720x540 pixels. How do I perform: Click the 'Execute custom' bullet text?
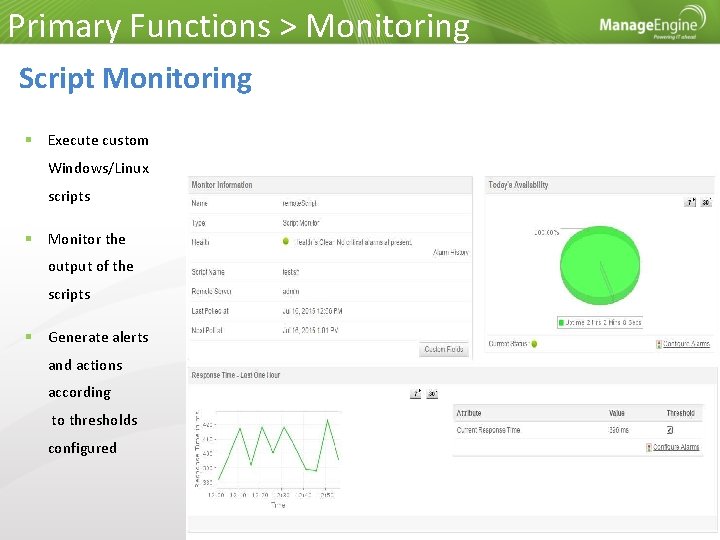pos(98,141)
